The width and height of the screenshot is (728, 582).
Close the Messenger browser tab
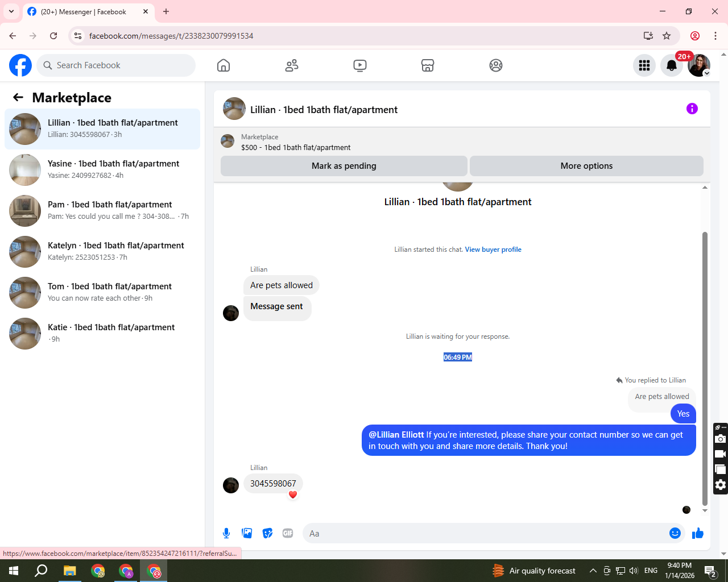146,11
